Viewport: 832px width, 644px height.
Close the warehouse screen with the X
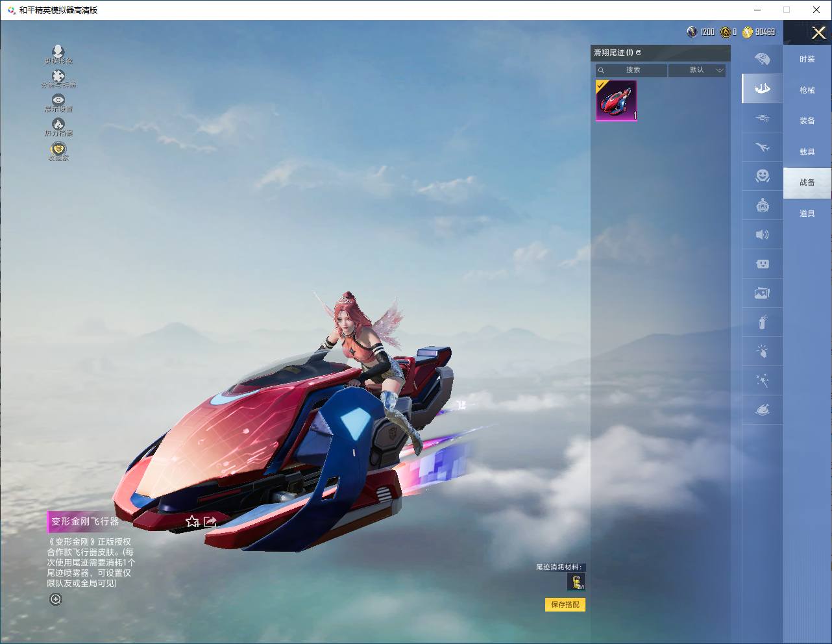tap(819, 32)
